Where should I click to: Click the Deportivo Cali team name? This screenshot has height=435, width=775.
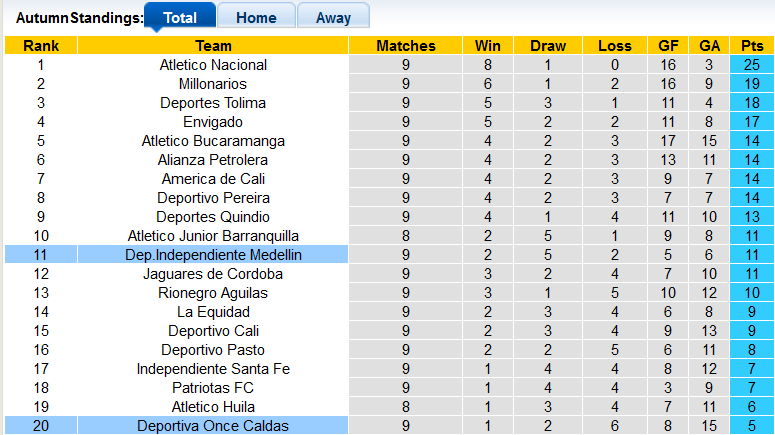pos(213,331)
